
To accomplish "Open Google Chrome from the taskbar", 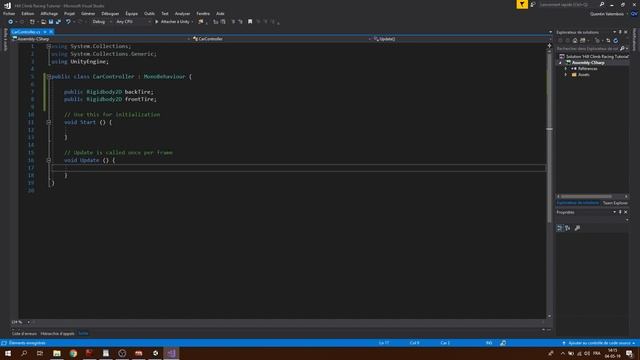I will point(73,353).
